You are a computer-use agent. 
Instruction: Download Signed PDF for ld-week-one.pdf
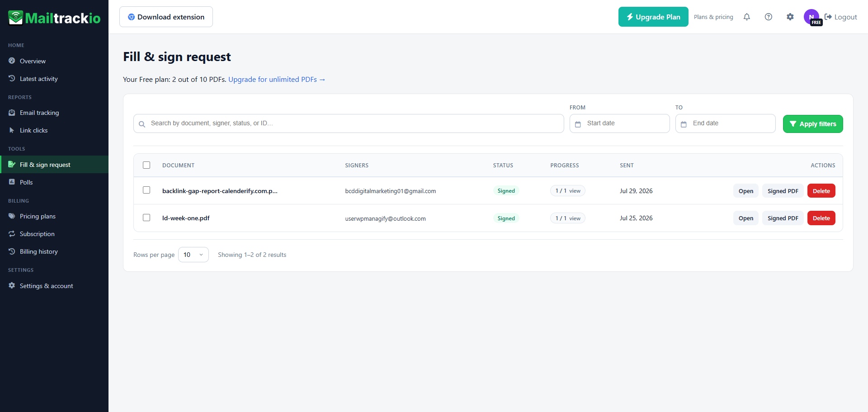click(783, 218)
